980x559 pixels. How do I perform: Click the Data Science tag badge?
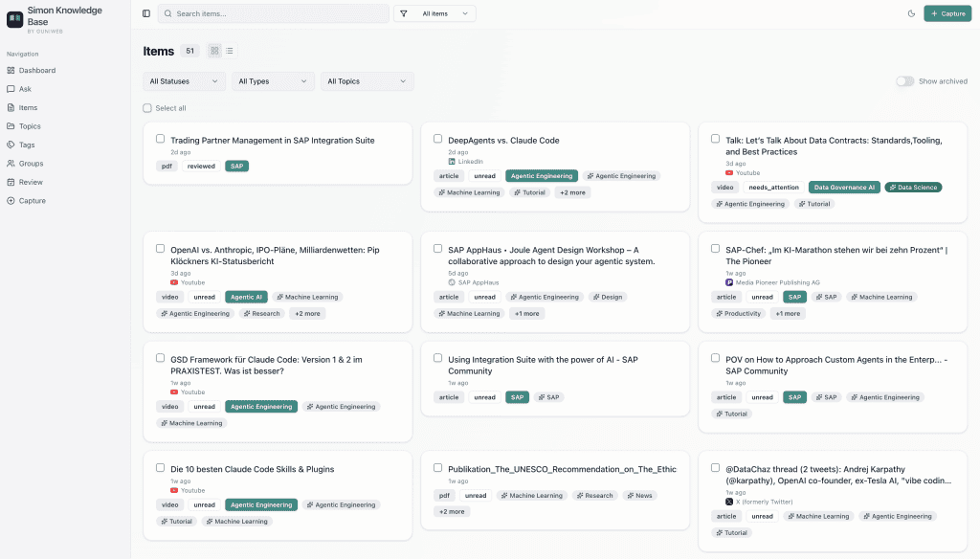(913, 187)
